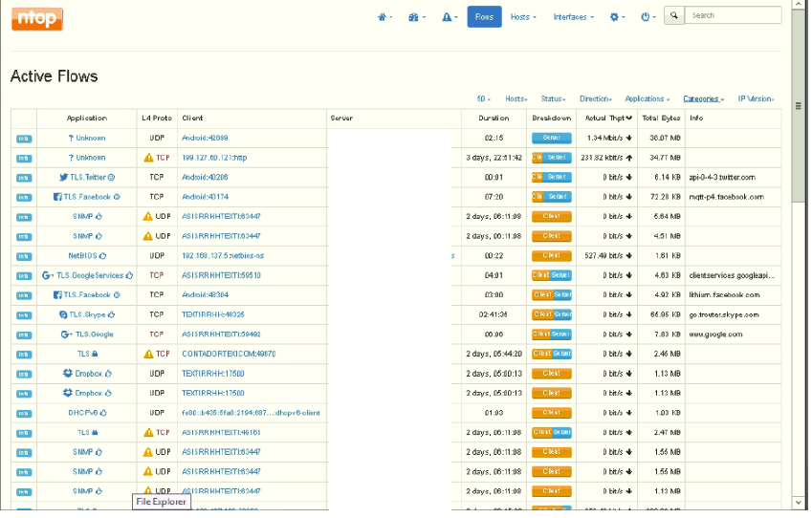Open the Applications filter dropdown
Image resolution: width=812 pixels, height=518 pixels.
(647, 98)
